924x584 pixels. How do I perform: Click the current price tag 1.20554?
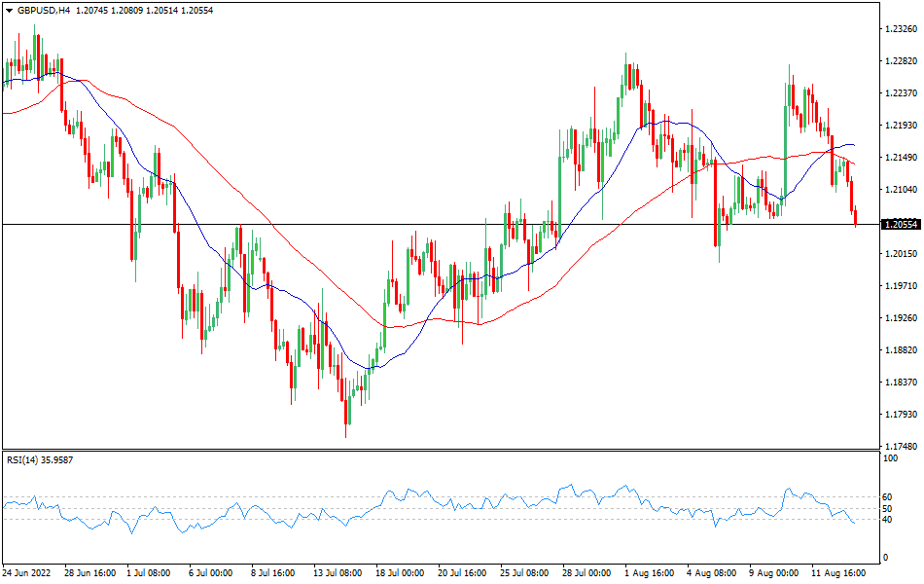(x=902, y=226)
